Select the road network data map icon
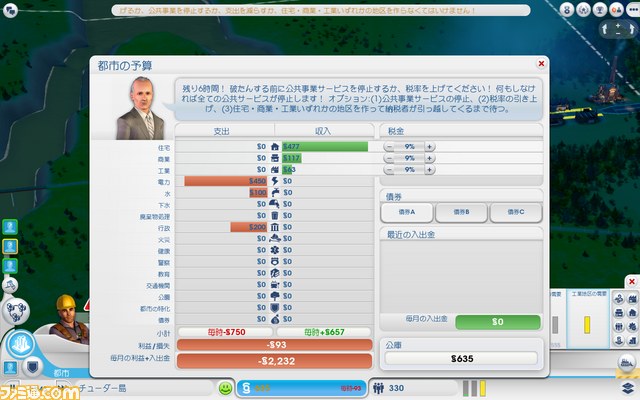The image size is (640, 400). coord(619,299)
